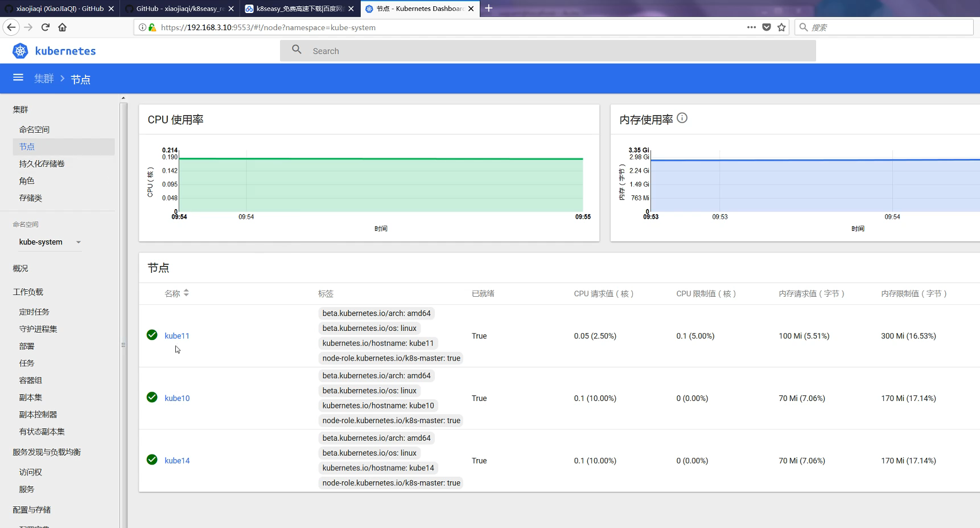Open 角色 in the sidebar
980x528 pixels.
(26, 181)
